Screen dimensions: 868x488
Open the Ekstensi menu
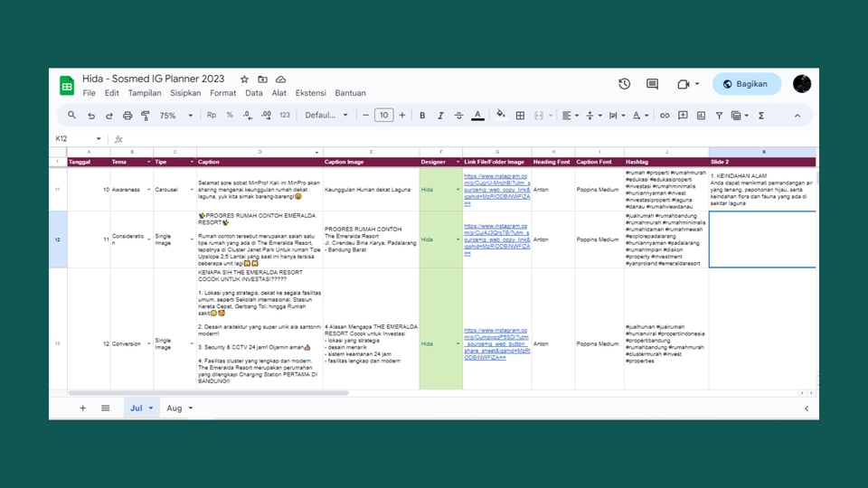point(310,93)
